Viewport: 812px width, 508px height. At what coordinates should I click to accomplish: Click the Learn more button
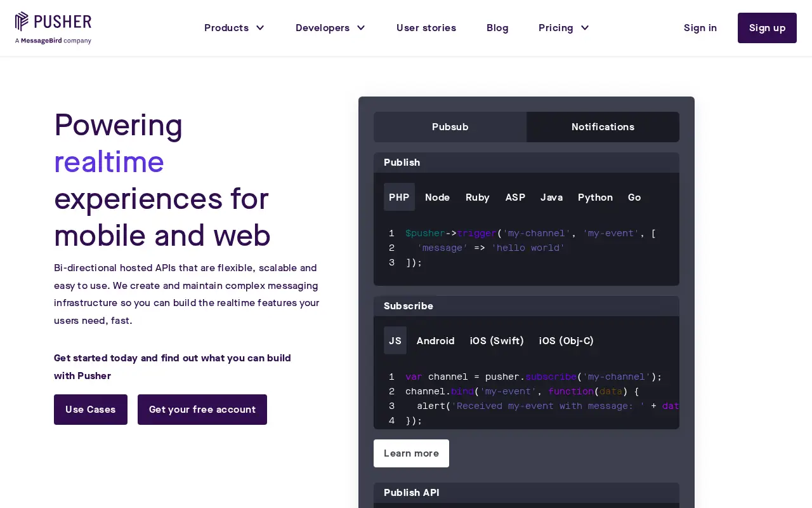point(411,453)
